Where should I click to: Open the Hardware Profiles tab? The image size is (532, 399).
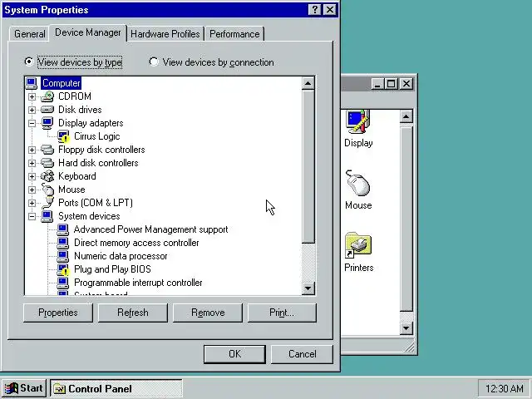(165, 34)
